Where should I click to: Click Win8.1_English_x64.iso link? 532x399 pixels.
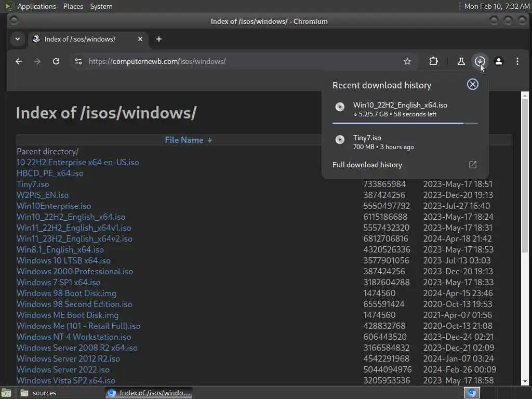60,250
